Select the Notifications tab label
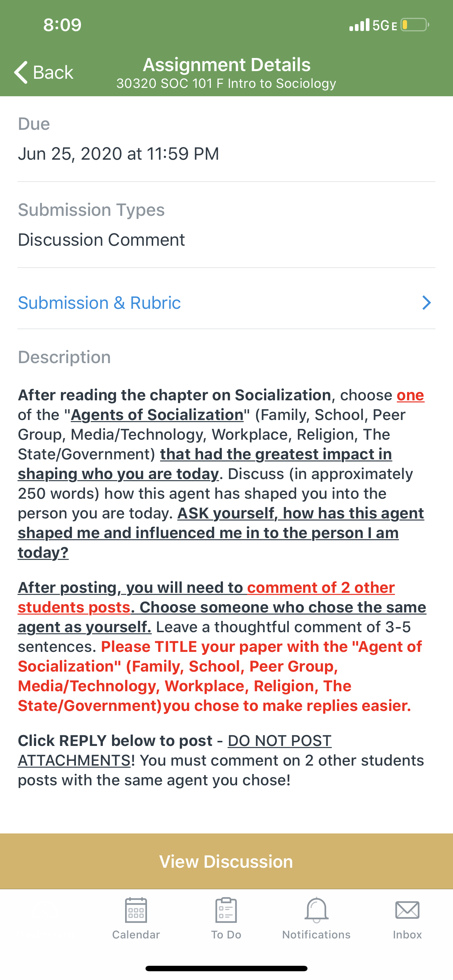Image resolution: width=453 pixels, height=980 pixels. pos(316,935)
